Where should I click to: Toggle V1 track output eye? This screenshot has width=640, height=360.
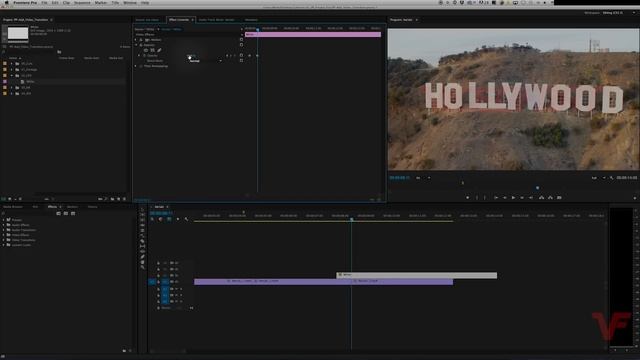point(176,282)
